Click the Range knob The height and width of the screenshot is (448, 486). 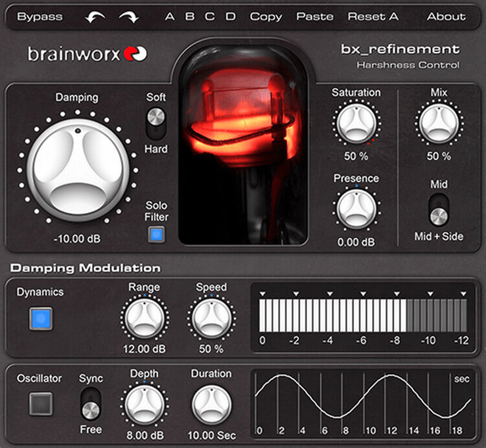click(145, 318)
